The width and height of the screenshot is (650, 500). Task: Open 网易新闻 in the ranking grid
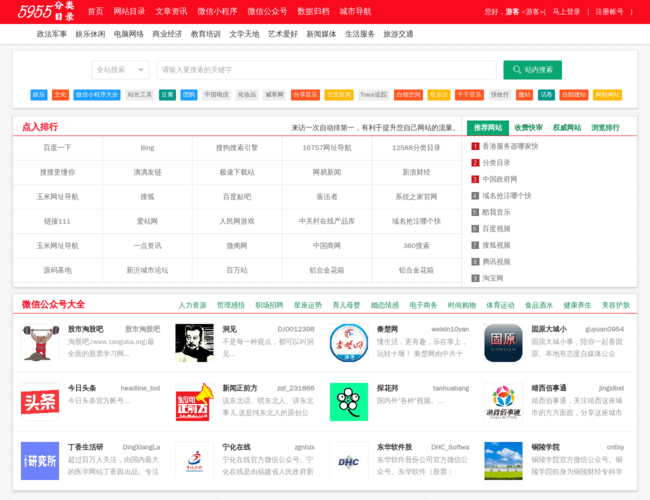(x=327, y=172)
